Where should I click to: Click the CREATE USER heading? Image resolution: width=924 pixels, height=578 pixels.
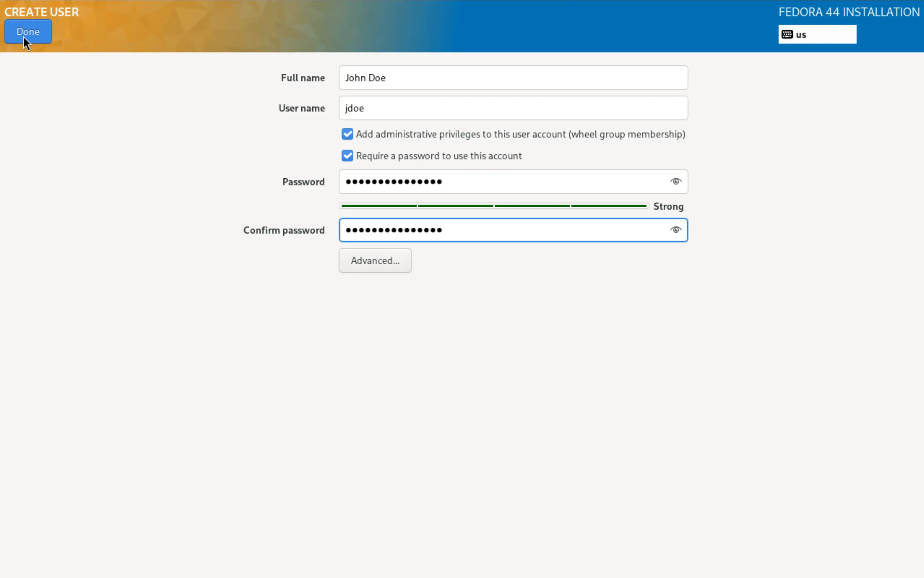(x=41, y=12)
